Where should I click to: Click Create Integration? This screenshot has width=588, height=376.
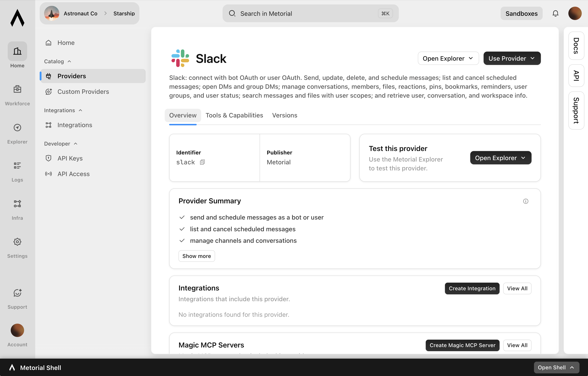click(x=472, y=288)
